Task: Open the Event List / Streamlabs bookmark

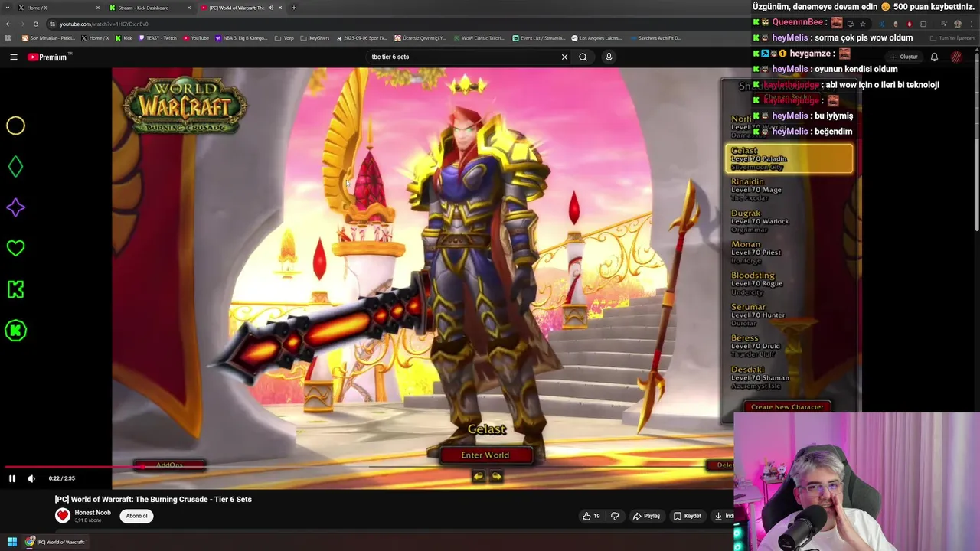Action: pyautogui.click(x=539, y=37)
